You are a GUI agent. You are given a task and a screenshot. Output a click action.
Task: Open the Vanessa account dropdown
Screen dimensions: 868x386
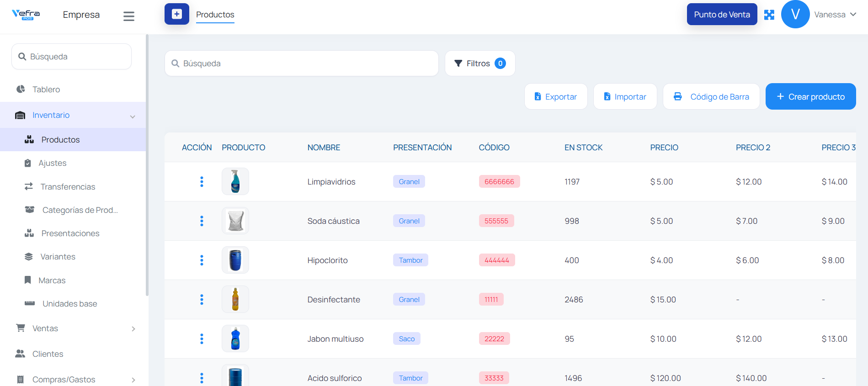tap(835, 15)
